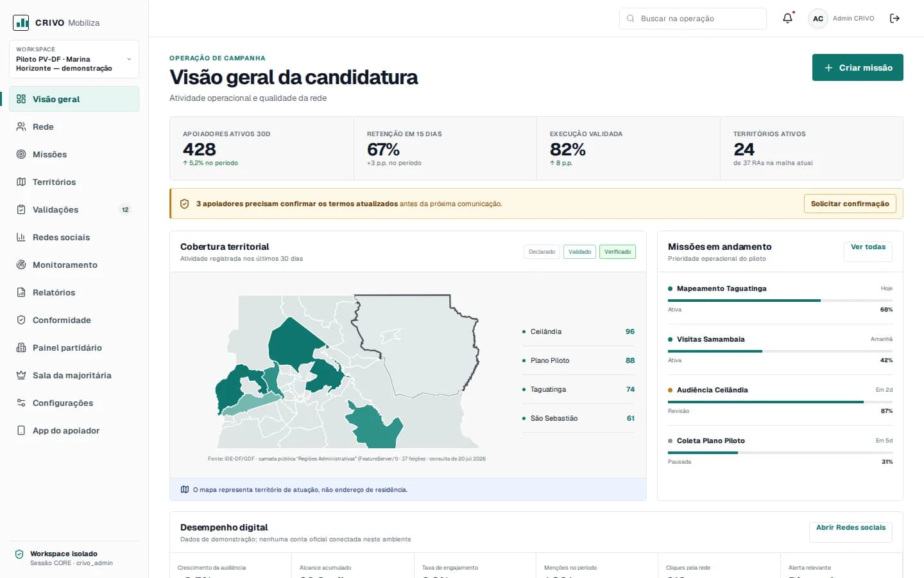Select the Ceilândia row showing 96
The image size is (924, 578).
[x=578, y=331]
